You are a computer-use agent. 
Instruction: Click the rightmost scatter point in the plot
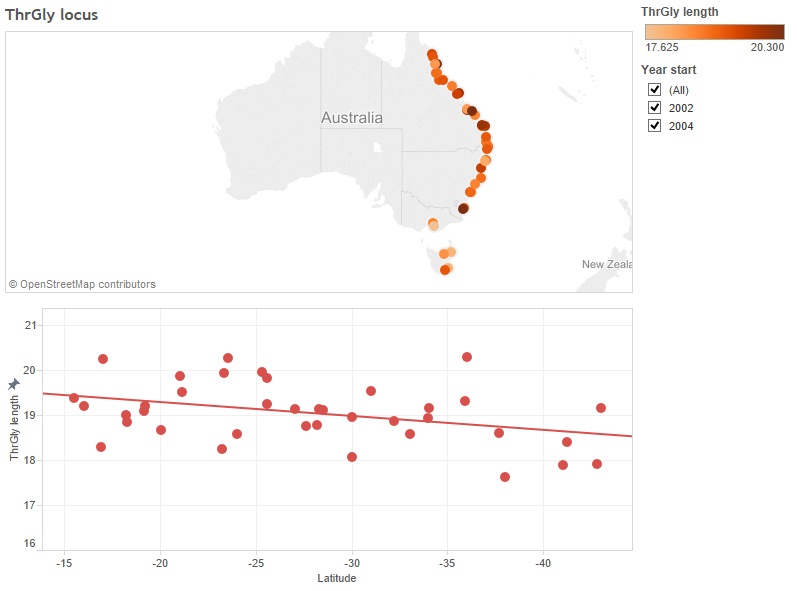(601, 408)
